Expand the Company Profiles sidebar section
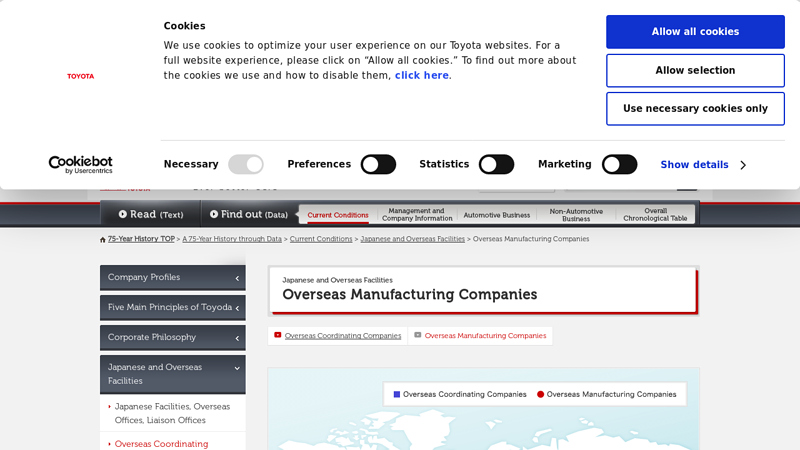 click(172, 278)
